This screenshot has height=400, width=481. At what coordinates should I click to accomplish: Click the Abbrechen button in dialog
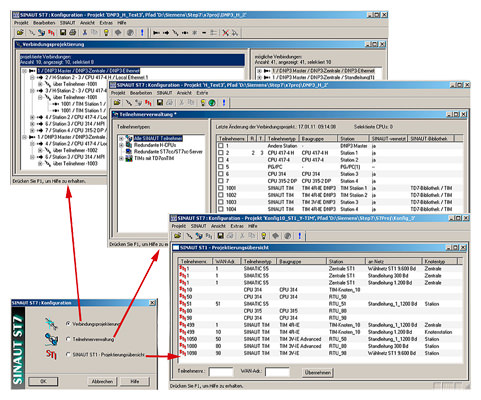point(102,381)
